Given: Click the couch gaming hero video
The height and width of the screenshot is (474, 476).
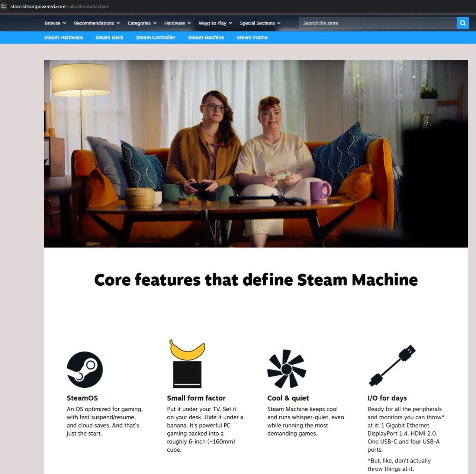Looking at the screenshot, I should click(x=256, y=154).
